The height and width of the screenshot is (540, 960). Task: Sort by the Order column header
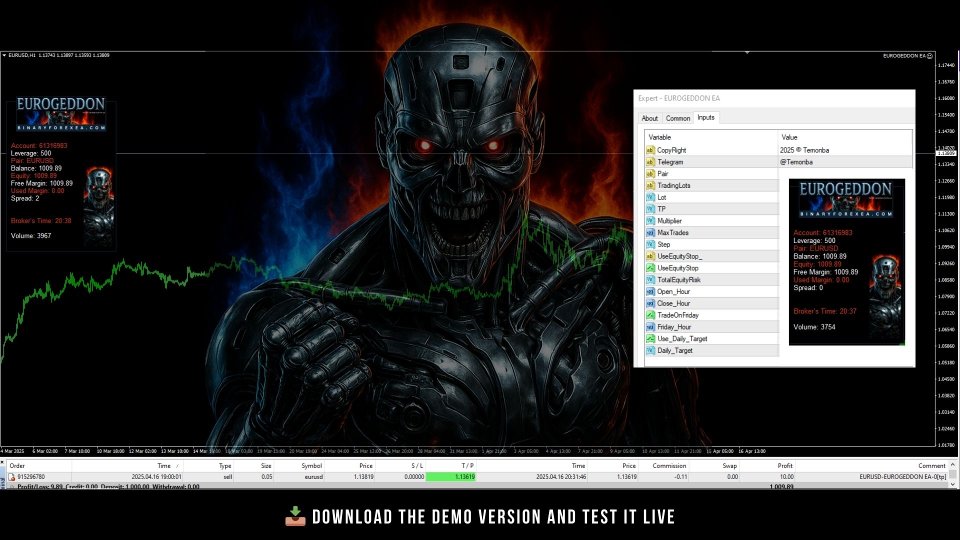(17, 466)
